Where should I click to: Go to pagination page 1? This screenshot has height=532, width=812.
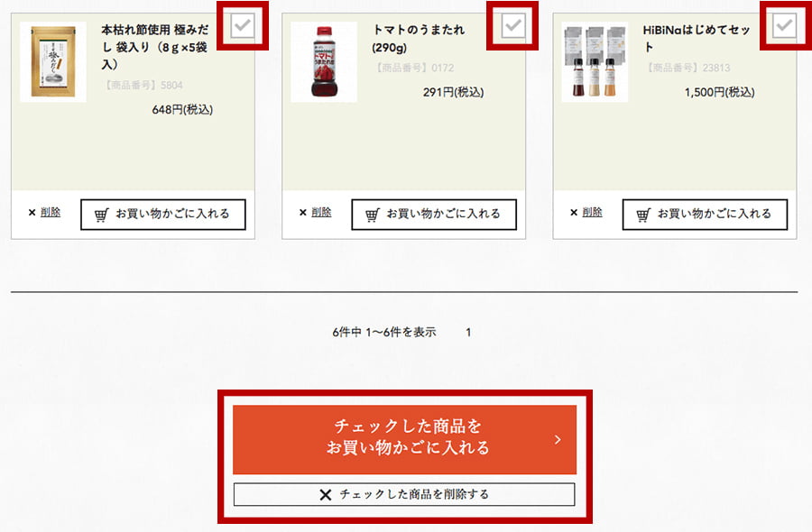[468, 332]
